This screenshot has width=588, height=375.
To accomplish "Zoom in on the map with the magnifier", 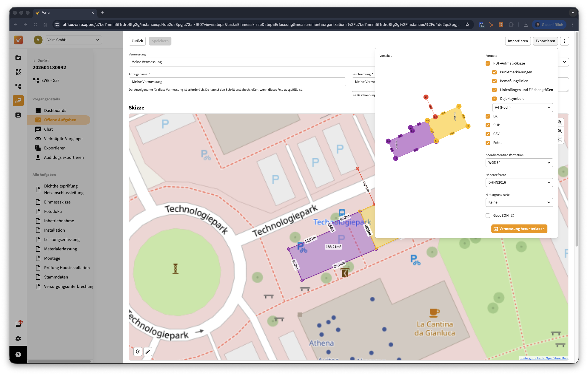I will click(x=560, y=122).
